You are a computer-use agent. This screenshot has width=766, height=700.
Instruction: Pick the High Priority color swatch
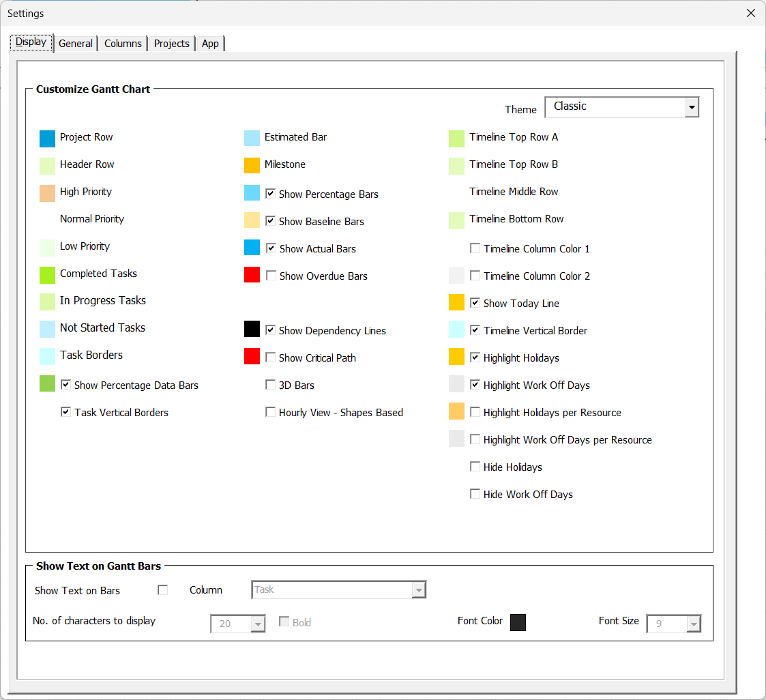click(x=47, y=194)
